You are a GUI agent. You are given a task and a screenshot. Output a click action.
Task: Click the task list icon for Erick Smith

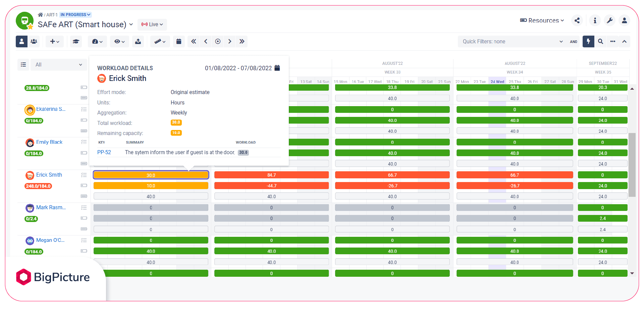click(x=84, y=175)
